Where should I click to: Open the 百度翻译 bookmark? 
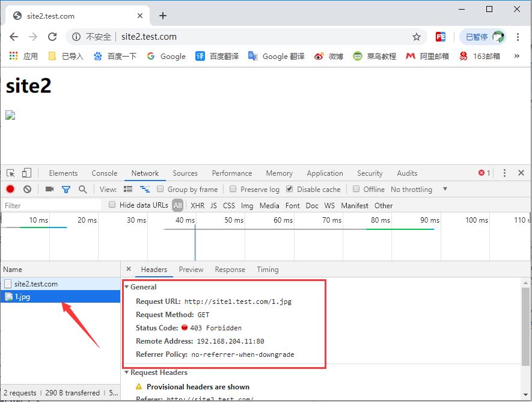tap(217, 56)
